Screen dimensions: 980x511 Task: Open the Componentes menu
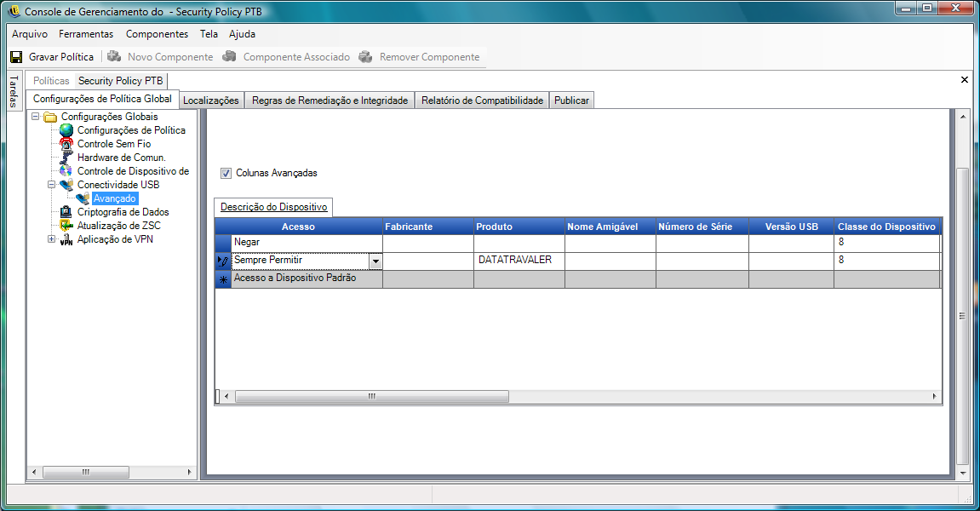pos(157,34)
